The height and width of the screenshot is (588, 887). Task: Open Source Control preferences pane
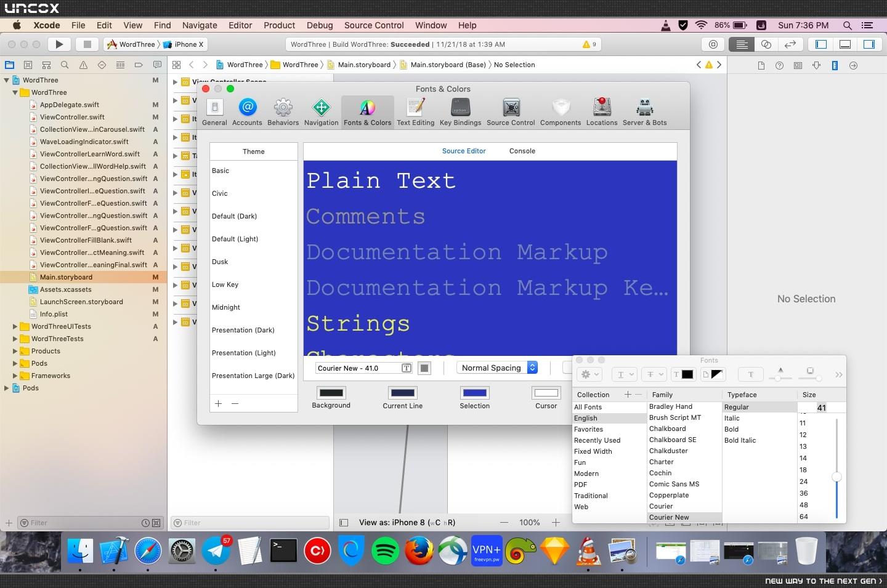(x=511, y=112)
